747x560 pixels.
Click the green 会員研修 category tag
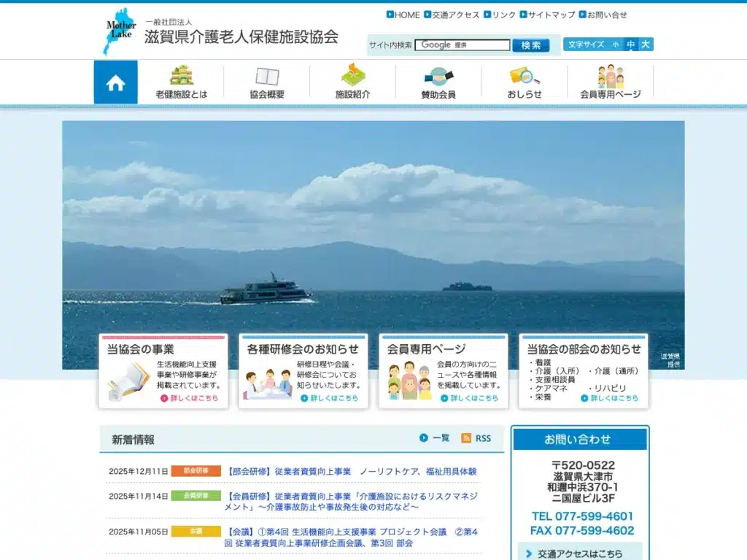pos(196,495)
